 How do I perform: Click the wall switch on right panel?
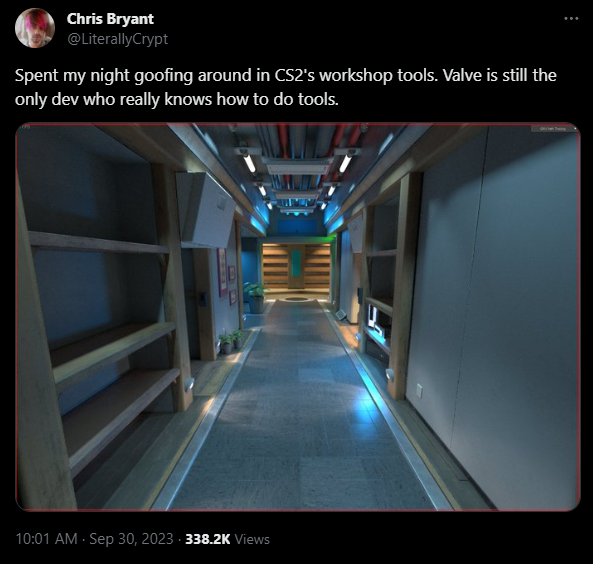pyautogui.click(x=419, y=390)
